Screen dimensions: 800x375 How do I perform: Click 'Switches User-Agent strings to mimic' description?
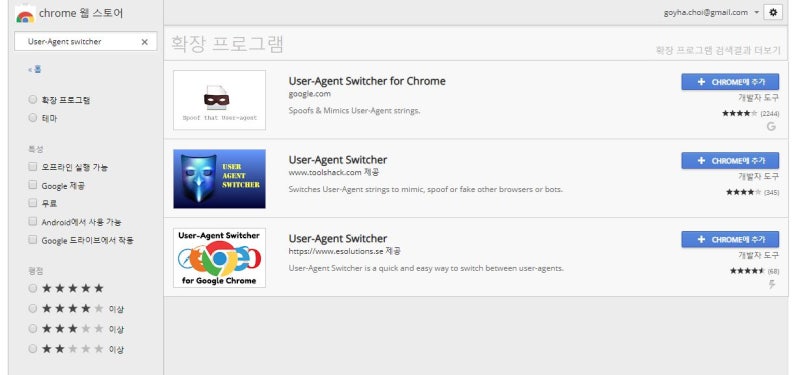(426, 189)
